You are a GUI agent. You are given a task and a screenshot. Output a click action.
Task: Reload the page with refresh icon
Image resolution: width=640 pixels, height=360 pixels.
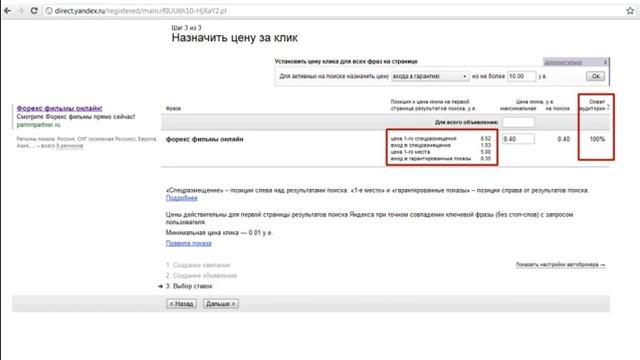[34, 11]
